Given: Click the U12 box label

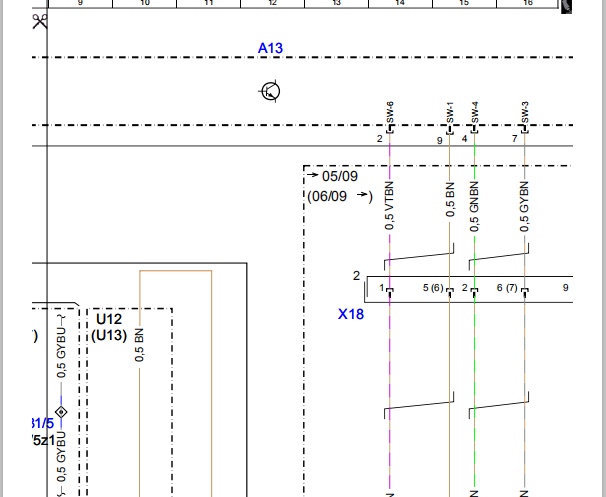Looking at the screenshot, I should pyautogui.click(x=109, y=319).
